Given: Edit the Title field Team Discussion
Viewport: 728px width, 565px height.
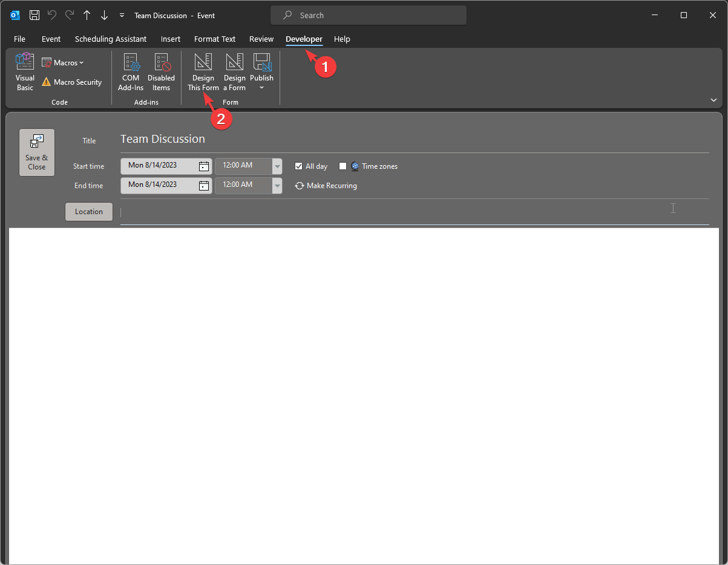Looking at the screenshot, I should tap(415, 139).
